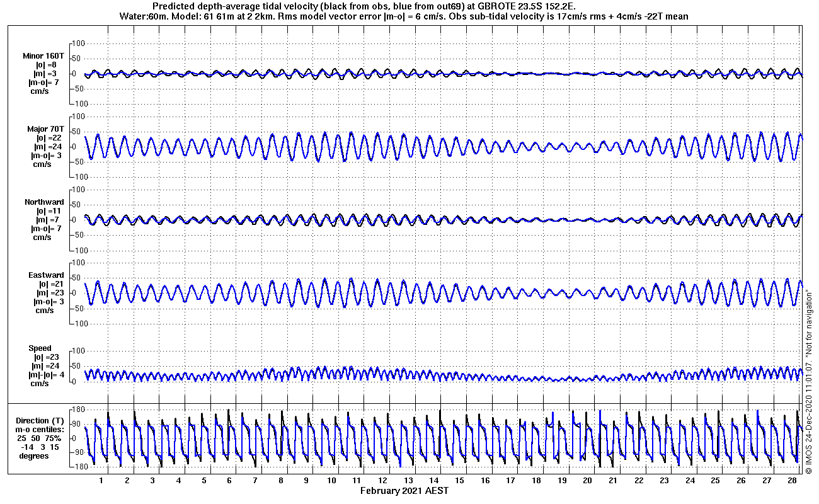Click day '19' on the x-axis
The width and height of the screenshot is (819, 504).
tap(562, 481)
